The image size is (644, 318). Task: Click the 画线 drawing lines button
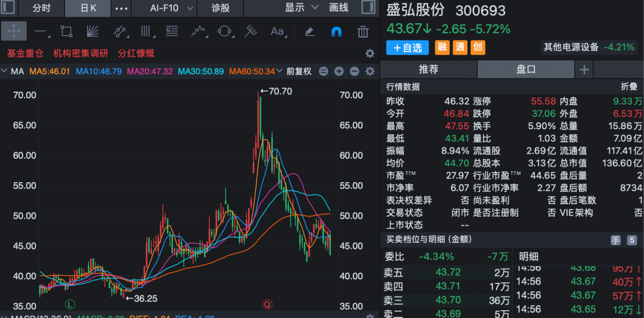click(339, 7)
